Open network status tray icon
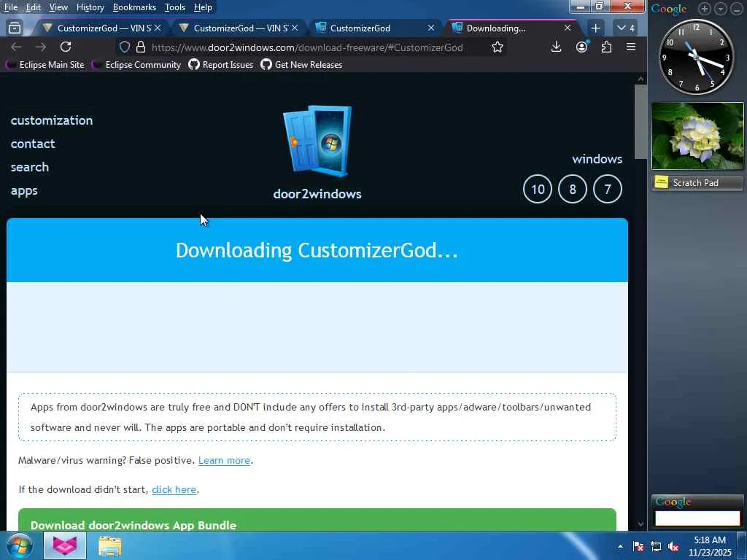The height and width of the screenshot is (560, 747). [x=656, y=546]
